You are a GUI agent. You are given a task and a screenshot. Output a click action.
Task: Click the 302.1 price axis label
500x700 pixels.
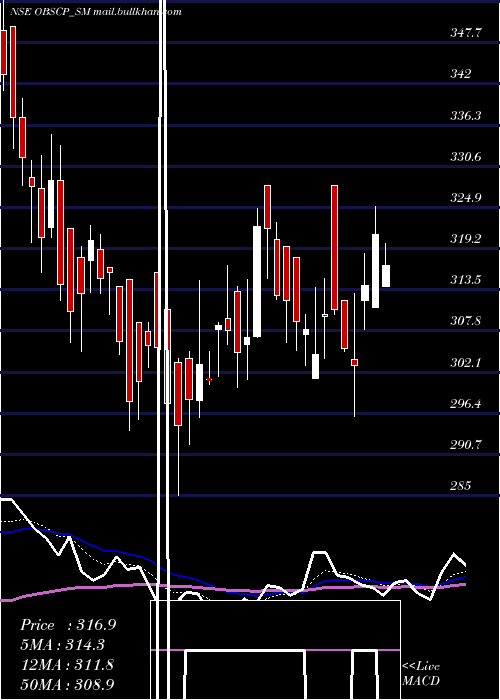click(466, 362)
